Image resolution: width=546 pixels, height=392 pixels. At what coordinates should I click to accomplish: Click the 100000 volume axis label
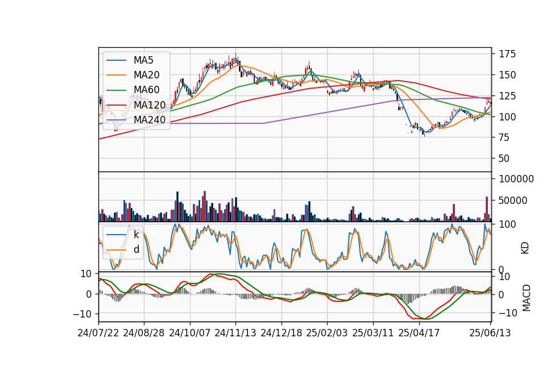[x=516, y=179]
